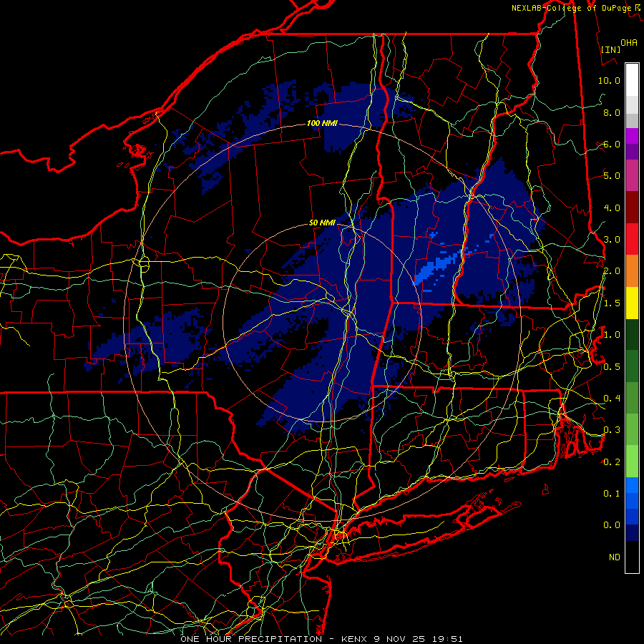Pick the bright red legend swatch
The height and width of the screenshot is (644, 644).
click(632, 239)
